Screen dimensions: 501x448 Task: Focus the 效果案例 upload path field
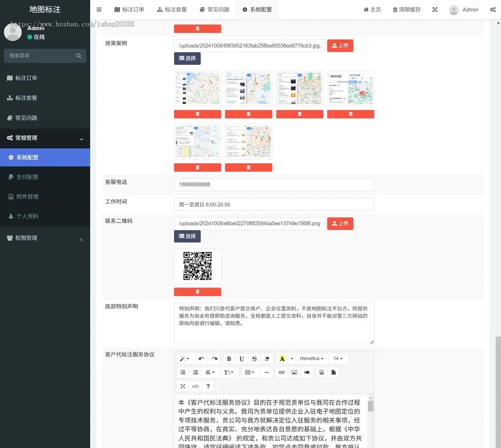(x=250, y=46)
